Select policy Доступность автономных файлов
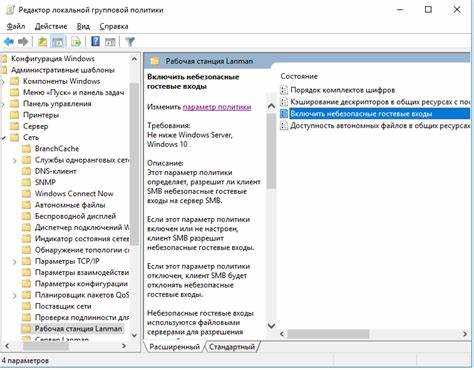The width and height of the screenshot is (474, 370). (380, 126)
